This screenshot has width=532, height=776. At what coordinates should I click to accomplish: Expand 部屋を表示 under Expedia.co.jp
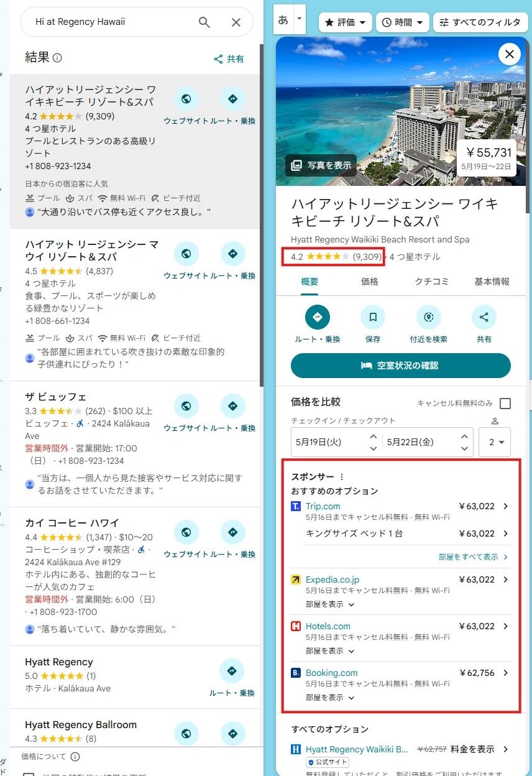point(330,604)
